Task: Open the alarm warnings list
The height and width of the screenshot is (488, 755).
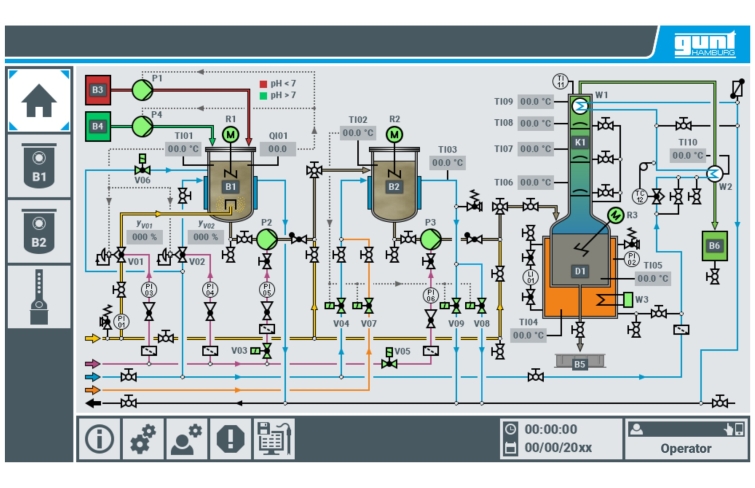Action: (x=230, y=439)
